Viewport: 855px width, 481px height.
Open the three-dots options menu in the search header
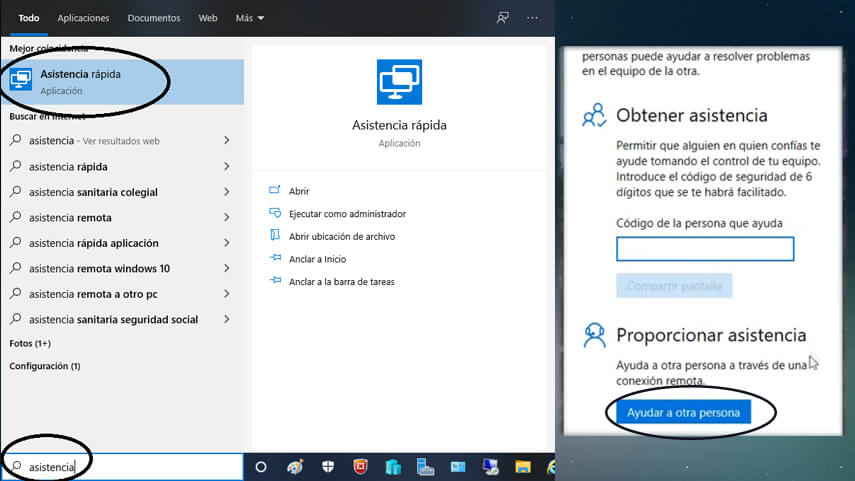coord(532,18)
